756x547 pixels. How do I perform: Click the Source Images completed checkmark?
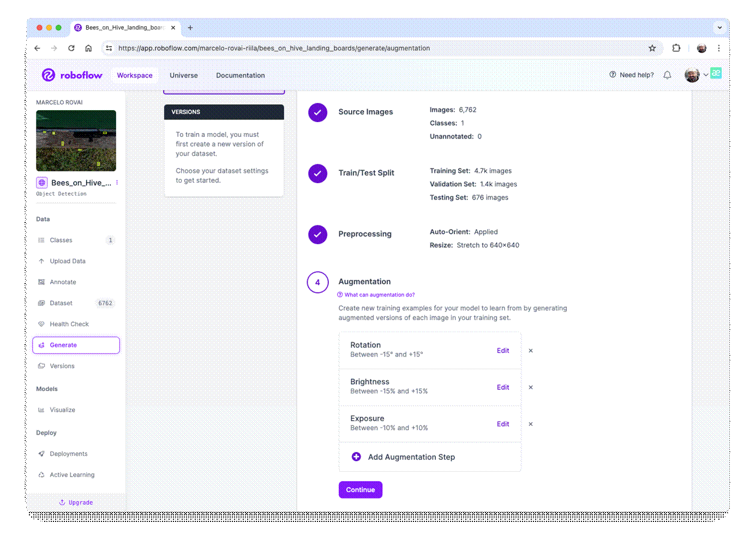[317, 112]
